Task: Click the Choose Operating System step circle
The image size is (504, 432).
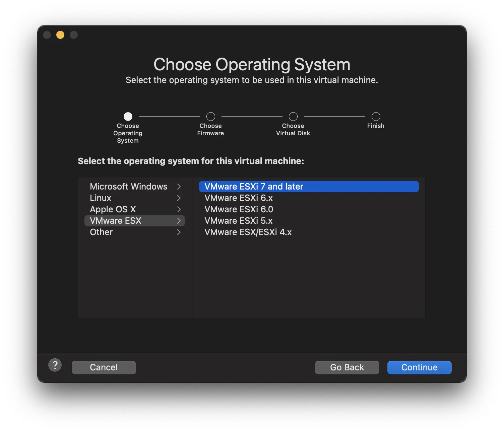Action: [128, 117]
